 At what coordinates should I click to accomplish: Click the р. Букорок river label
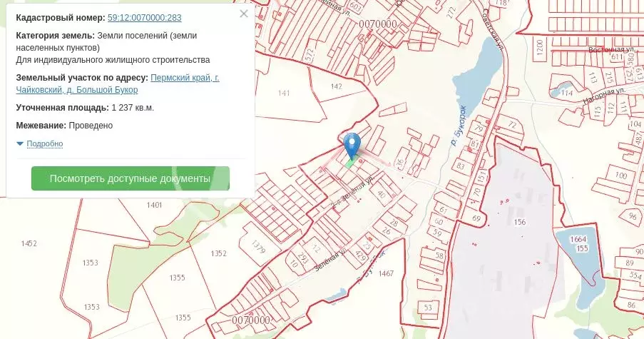(459, 126)
